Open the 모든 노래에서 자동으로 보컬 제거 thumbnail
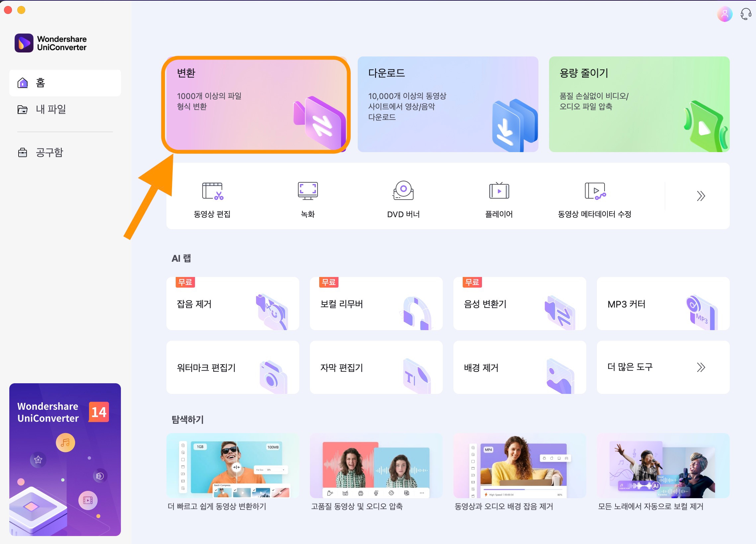This screenshot has height=544, width=756. click(663, 466)
